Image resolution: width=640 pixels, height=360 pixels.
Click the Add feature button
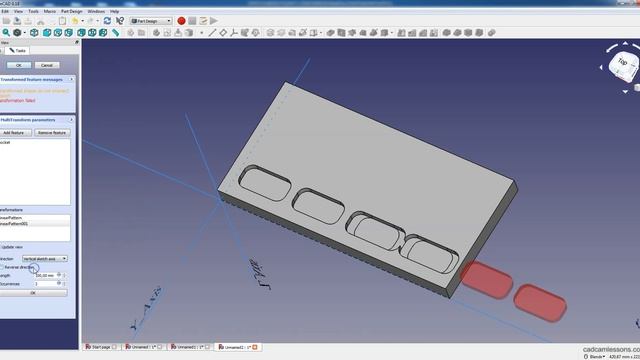click(15, 133)
